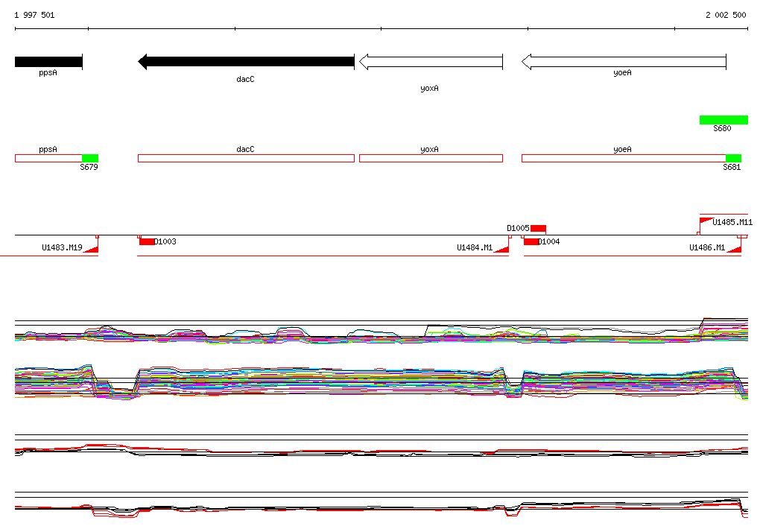
Task: Click the green S679 segment box
Action: click(x=90, y=158)
